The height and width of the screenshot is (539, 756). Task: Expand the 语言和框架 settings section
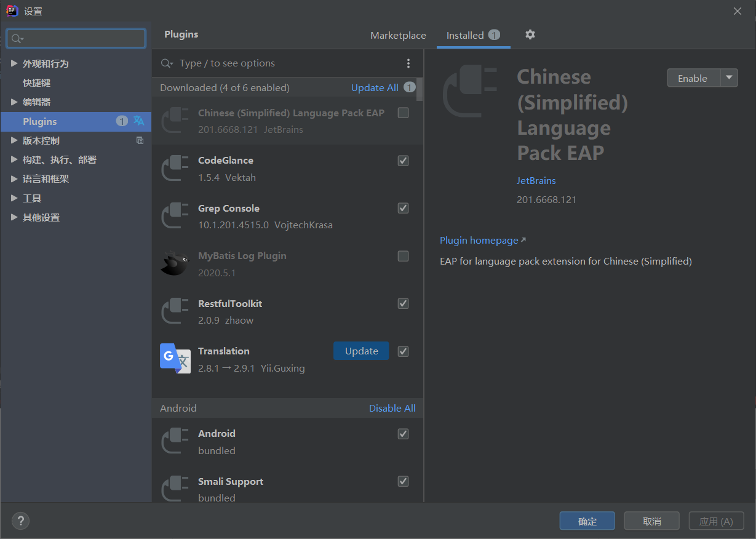click(x=15, y=178)
